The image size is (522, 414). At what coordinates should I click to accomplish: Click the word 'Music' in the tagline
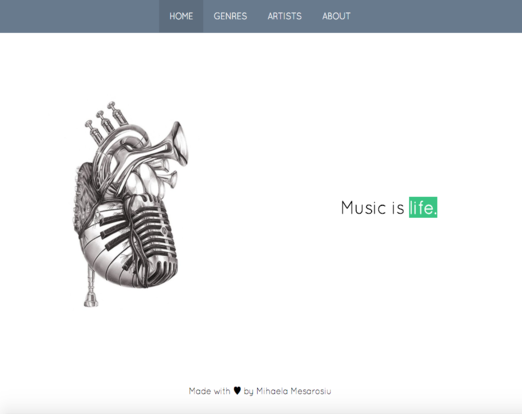click(x=363, y=208)
